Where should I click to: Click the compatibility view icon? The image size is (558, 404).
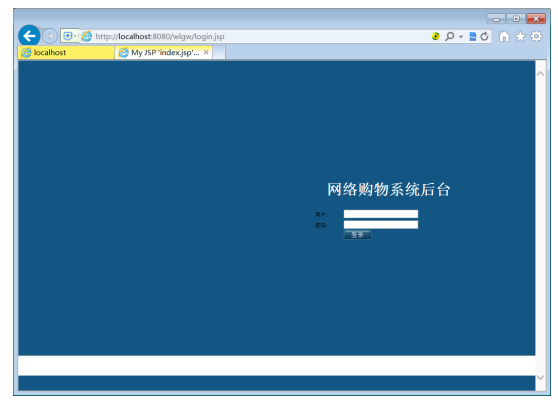click(x=473, y=36)
